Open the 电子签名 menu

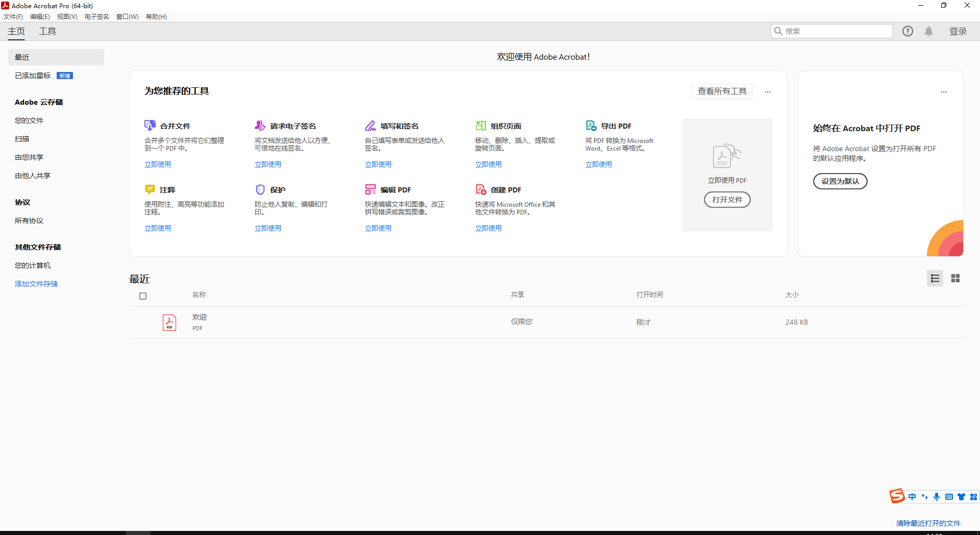pos(96,17)
